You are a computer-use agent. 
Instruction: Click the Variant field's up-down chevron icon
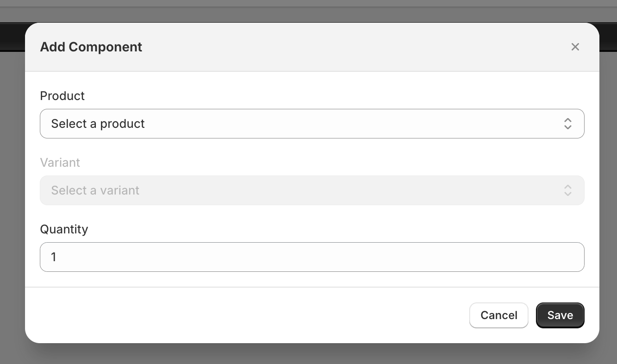coord(567,190)
